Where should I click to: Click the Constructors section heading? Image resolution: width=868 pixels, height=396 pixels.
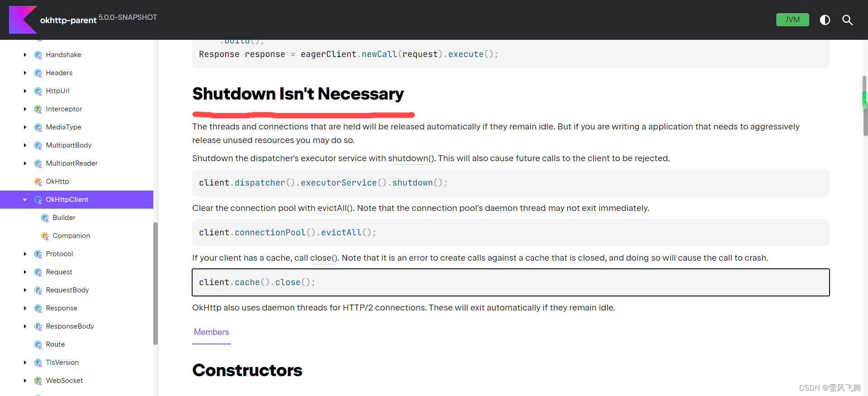247,370
